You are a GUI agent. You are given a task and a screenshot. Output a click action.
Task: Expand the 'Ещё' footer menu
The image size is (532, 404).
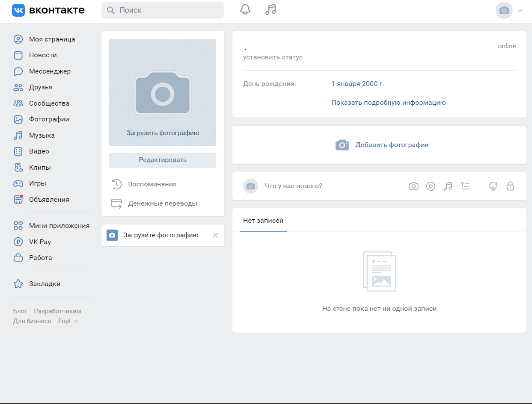pyautogui.click(x=68, y=321)
